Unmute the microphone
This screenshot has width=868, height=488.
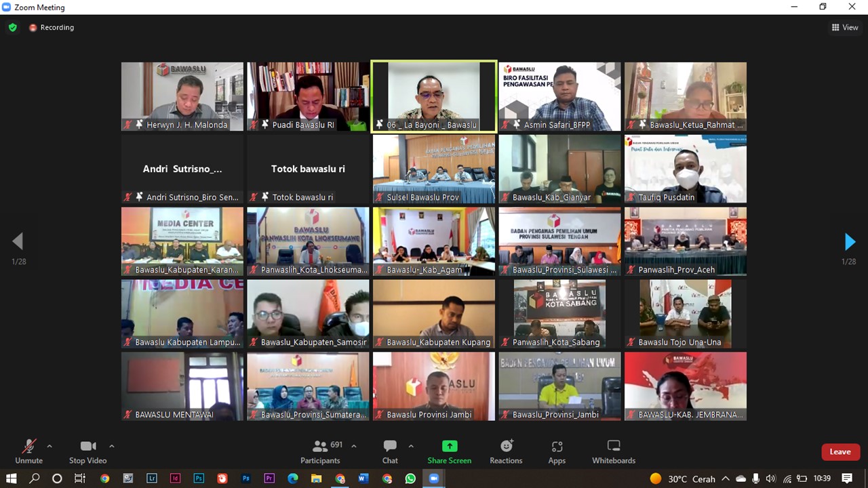click(x=28, y=452)
